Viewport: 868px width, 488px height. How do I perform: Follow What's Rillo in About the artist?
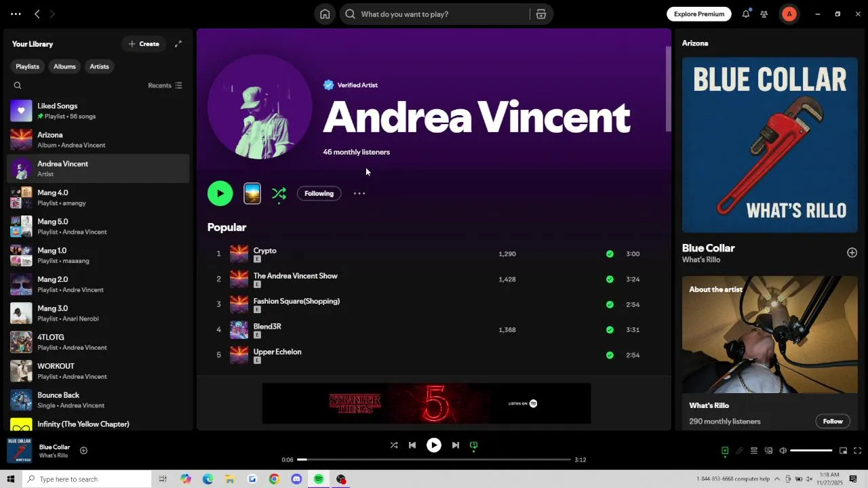(x=833, y=422)
